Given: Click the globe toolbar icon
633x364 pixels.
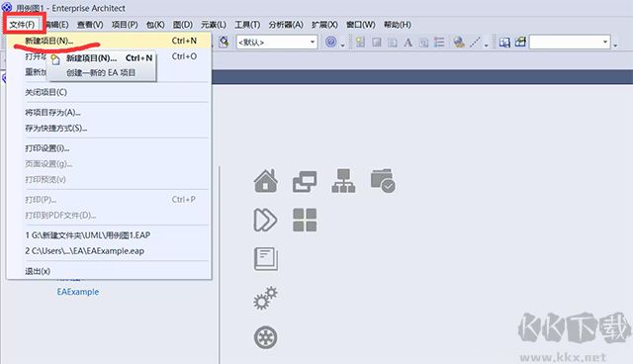Looking at the screenshot, I should point(459,42).
